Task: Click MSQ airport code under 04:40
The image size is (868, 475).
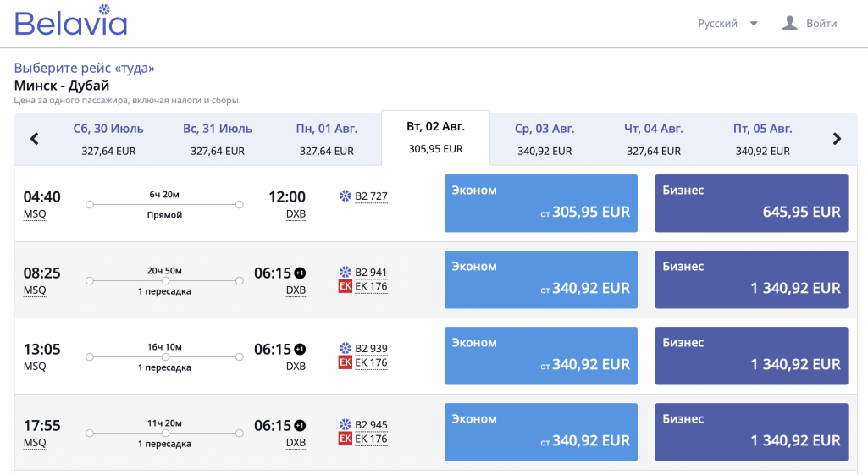Action: [x=35, y=214]
